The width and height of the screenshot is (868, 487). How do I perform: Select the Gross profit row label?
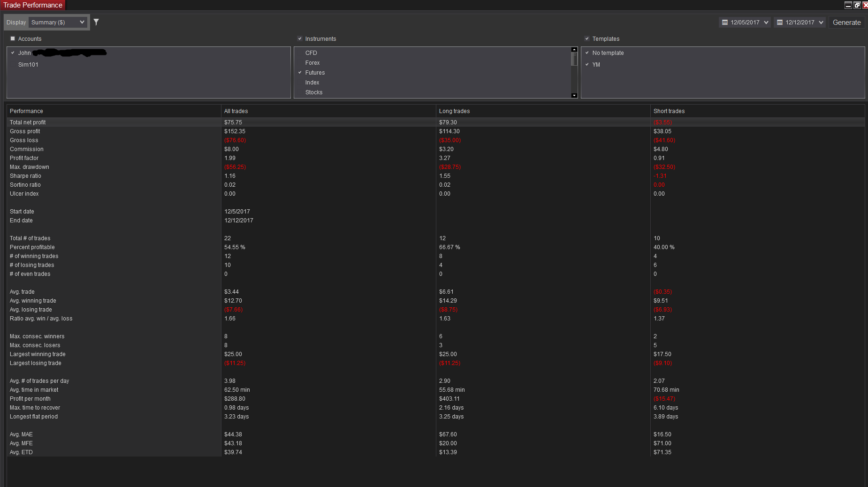point(25,131)
